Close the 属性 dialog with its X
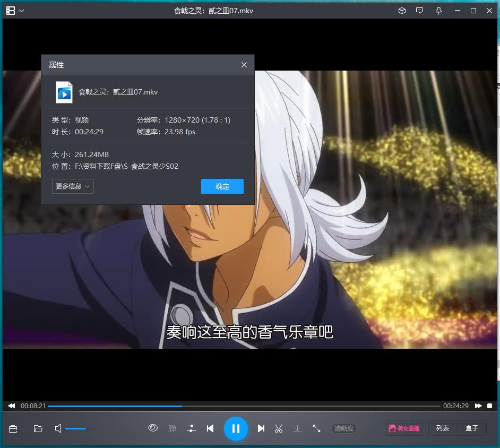 (x=244, y=65)
